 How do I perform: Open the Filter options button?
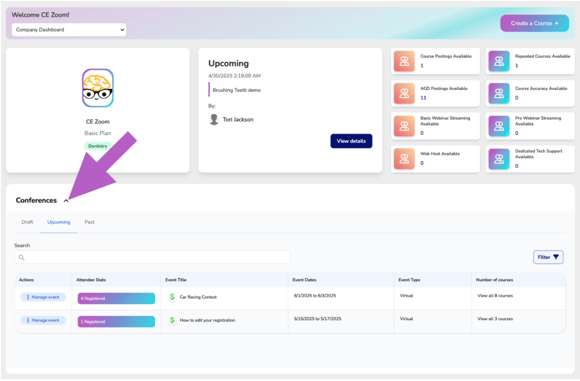(548, 257)
